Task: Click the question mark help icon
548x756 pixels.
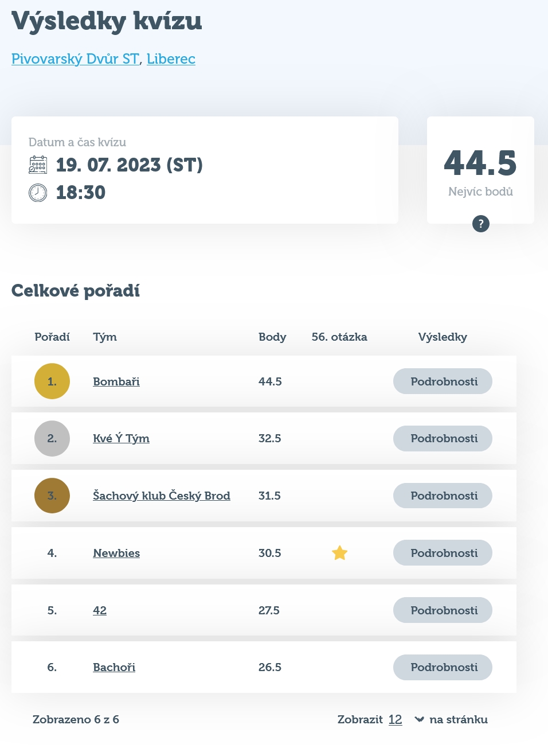Action: [480, 224]
